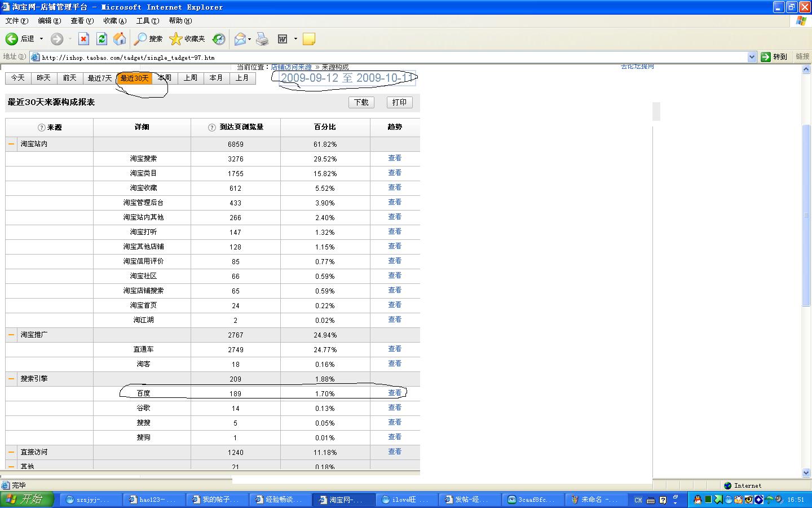Switch to the 上月 tab
Image resolution: width=812 pixels, height=508 pixels.
pos(242,78)
